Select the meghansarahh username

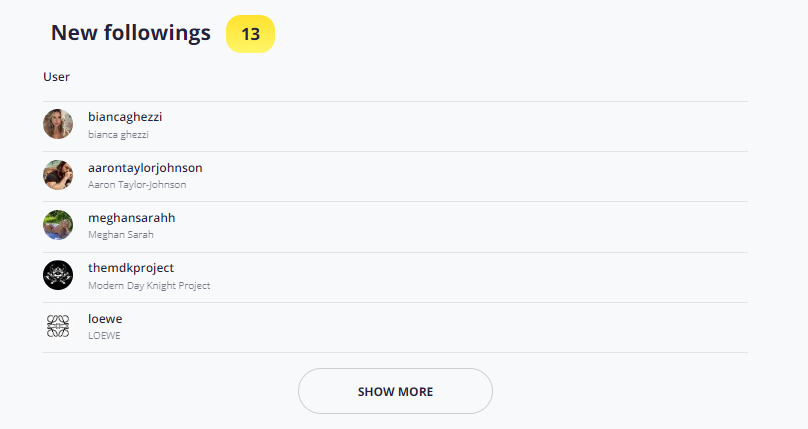pyautogui.click(x=131, y=218)
